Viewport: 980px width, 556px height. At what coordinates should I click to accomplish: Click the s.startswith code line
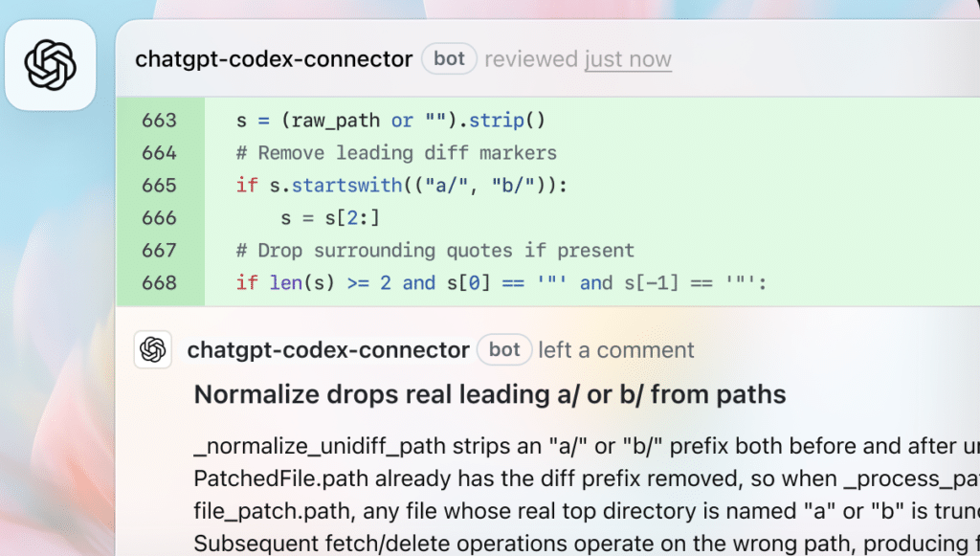(x=402, y=186)
